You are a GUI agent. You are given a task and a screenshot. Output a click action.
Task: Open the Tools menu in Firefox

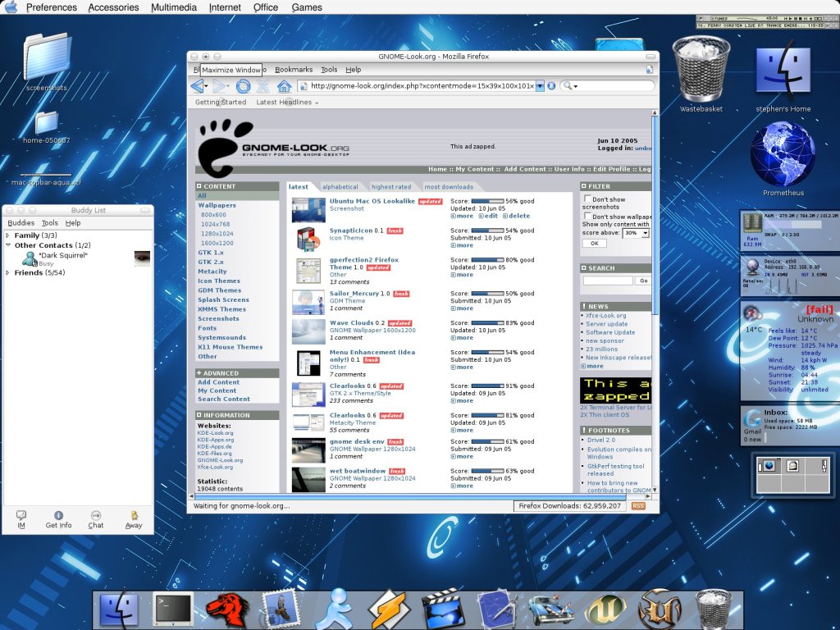(329, 70)
